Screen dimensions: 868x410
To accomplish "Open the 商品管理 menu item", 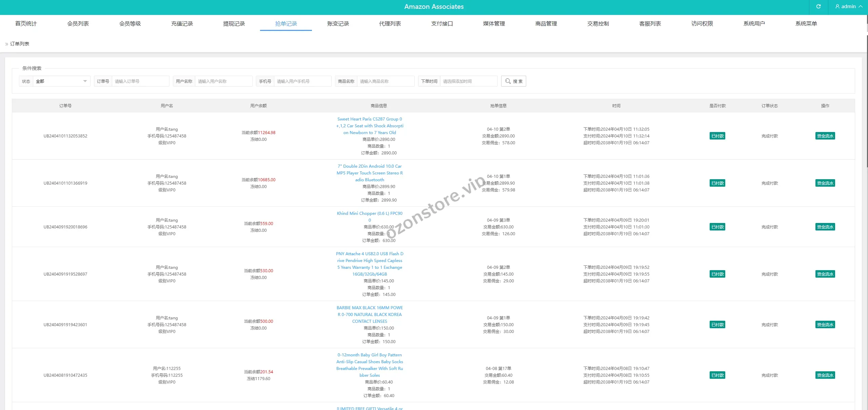I will (x=546, y=23).
